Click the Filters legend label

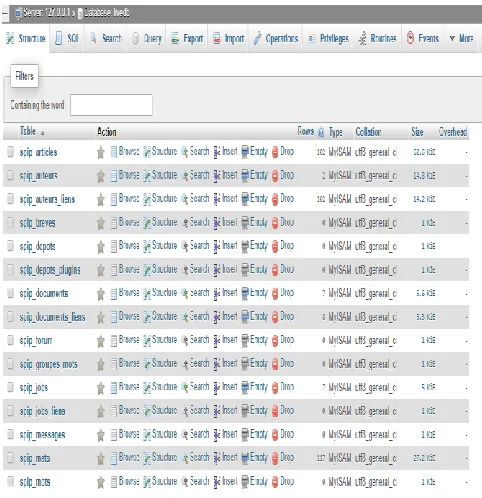pyautogui.click(x=24, y=76)
